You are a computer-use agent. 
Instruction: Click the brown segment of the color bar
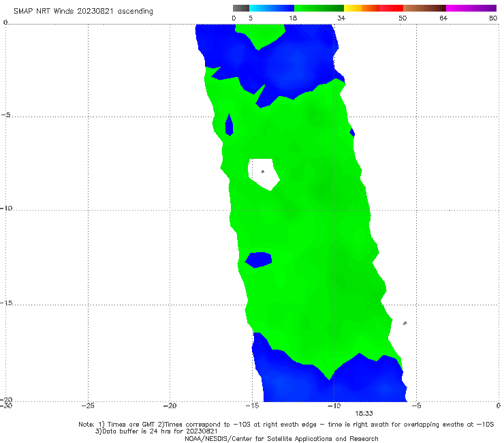[x=424, y=8]
